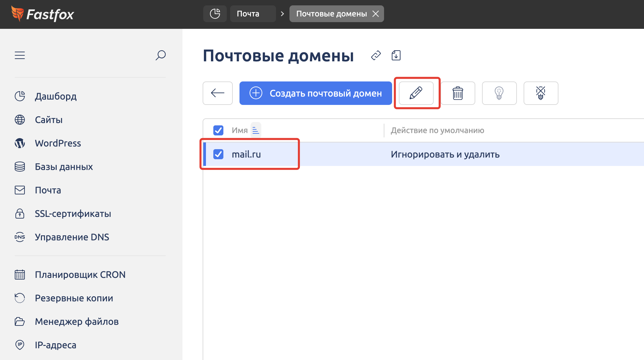Open the dashboard pie icon in top bar

coord(215,14)
